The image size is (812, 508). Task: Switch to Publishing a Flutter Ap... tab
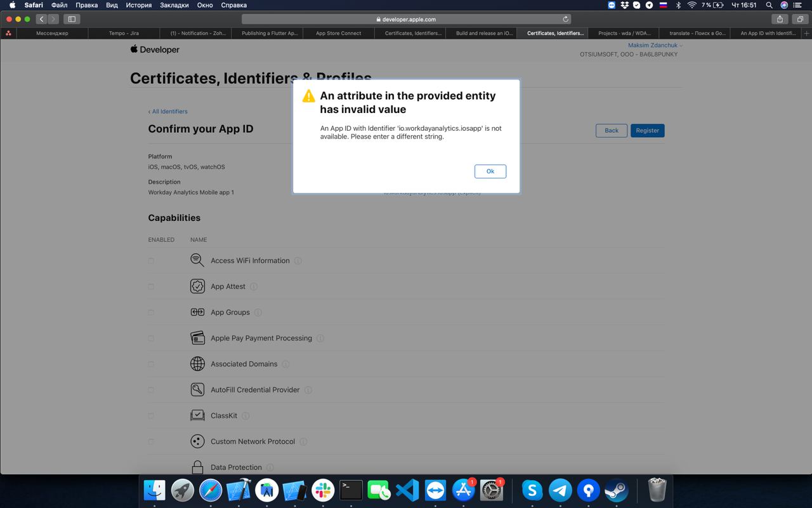pos(267,33)
